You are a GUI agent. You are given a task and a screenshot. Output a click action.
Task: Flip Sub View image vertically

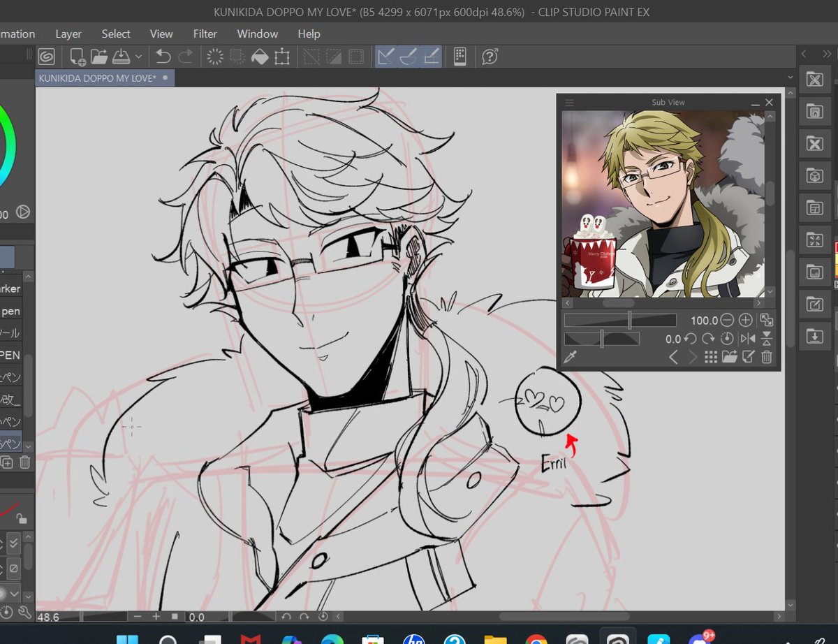[x=767, y=339]
